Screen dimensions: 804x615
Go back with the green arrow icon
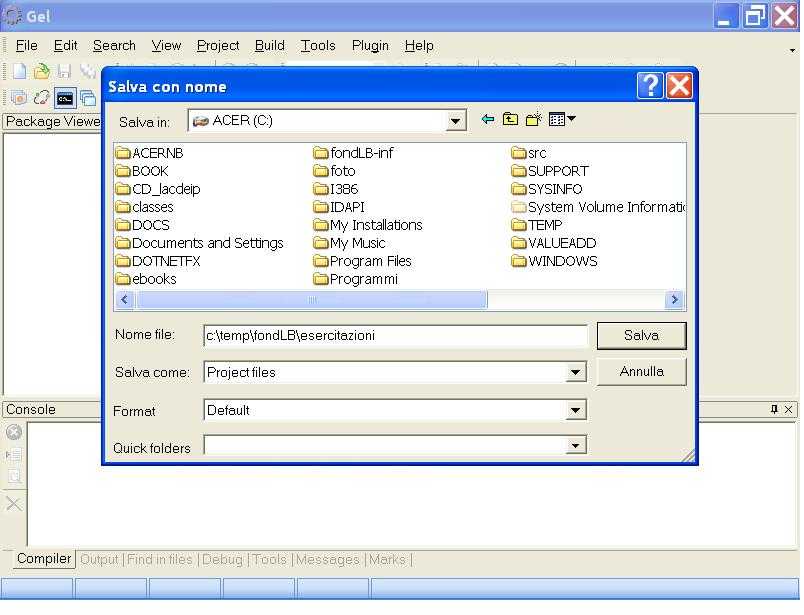[x=488, y=119]
